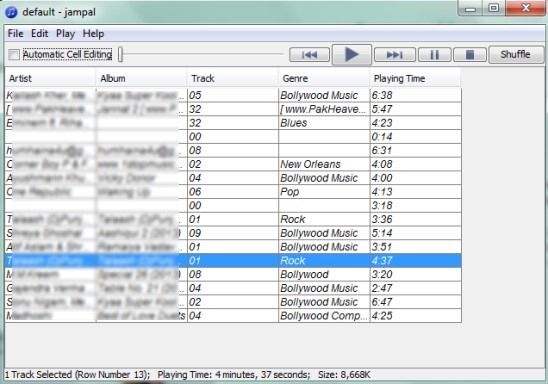Click the playing time 0:14 cell

pos(416,137)
